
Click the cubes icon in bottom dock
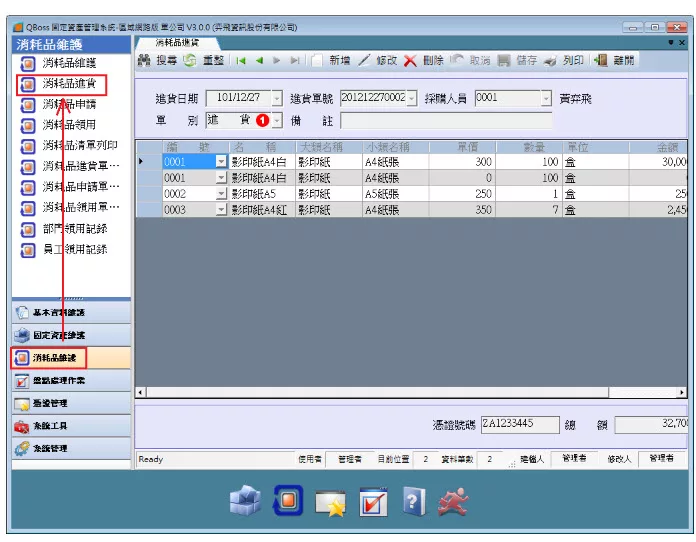click(x=245, y=501)
